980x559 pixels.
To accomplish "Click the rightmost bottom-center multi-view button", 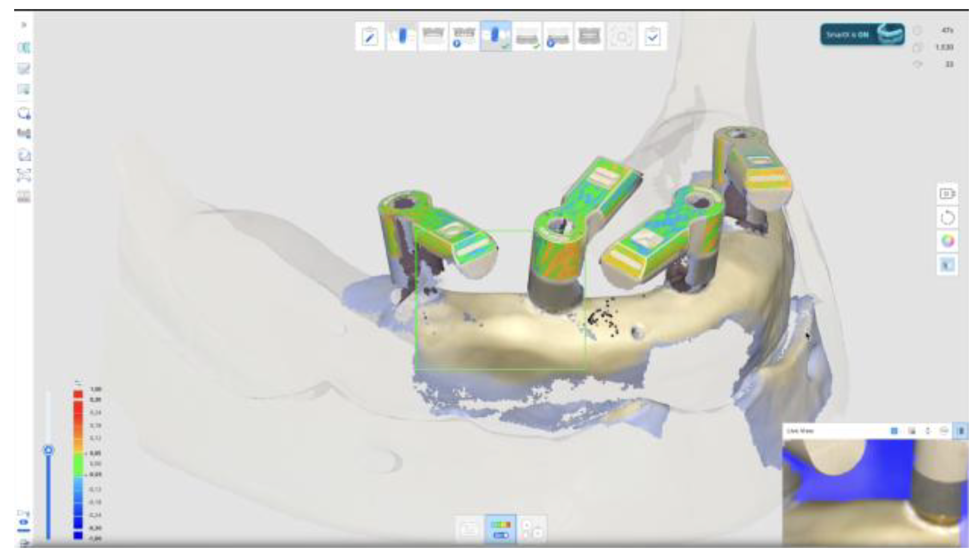I will tap(532, 530).
